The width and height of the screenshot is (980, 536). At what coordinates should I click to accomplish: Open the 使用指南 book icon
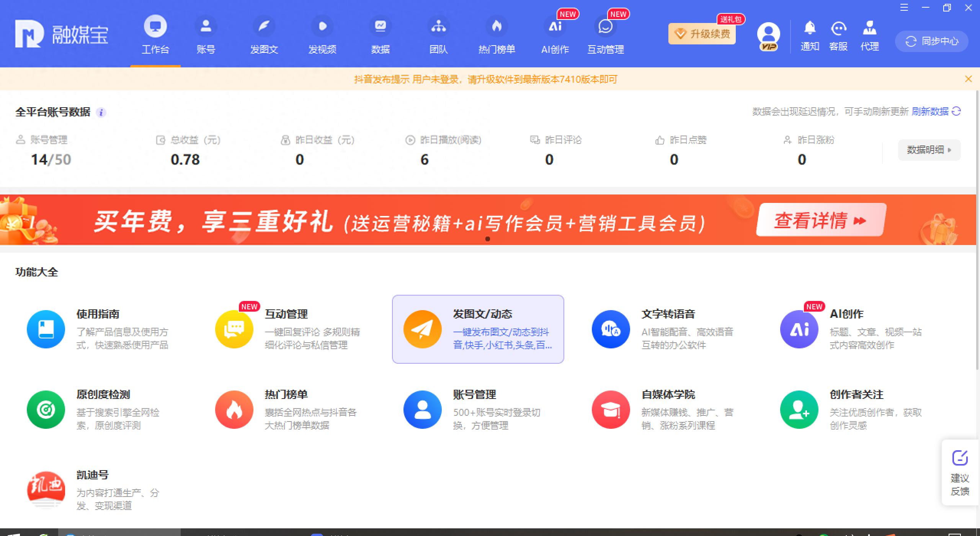point(46,329)
